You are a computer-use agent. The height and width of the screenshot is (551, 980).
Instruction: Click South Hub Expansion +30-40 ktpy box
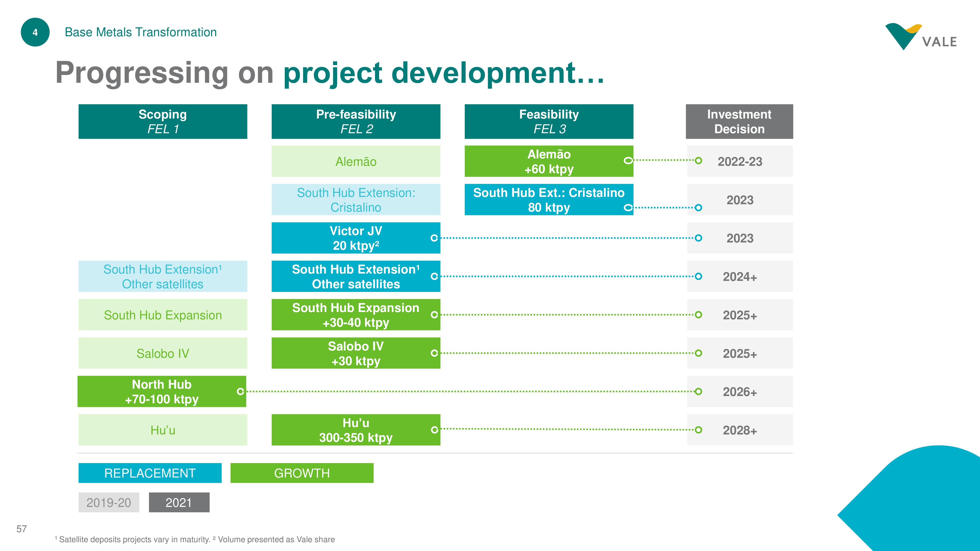click(356, 315)
